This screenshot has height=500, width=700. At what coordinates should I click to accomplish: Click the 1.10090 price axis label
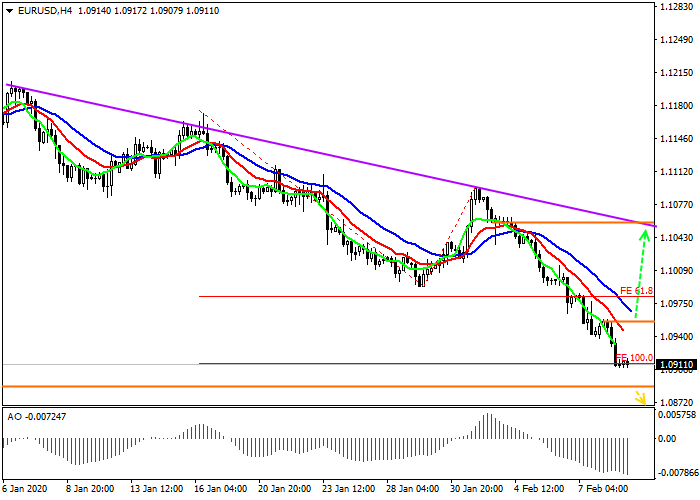(x=677, y=270)
